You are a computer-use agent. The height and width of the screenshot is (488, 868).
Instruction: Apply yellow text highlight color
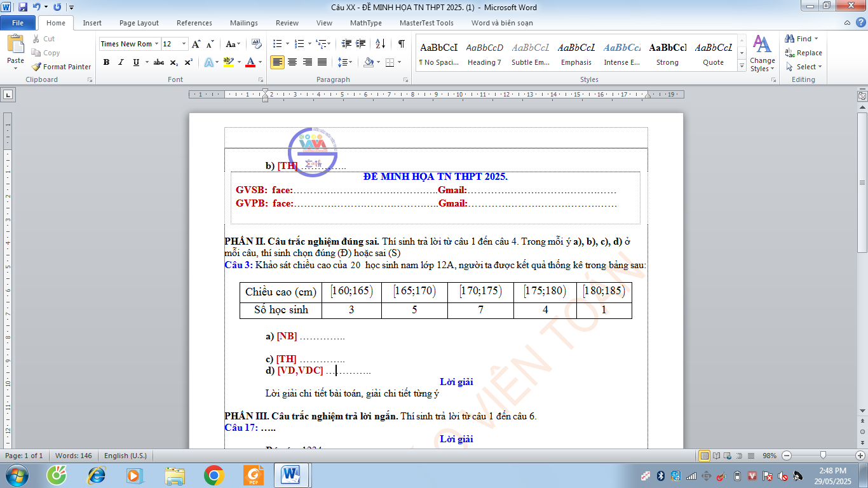pyautogui.click(x=228, y=62)
